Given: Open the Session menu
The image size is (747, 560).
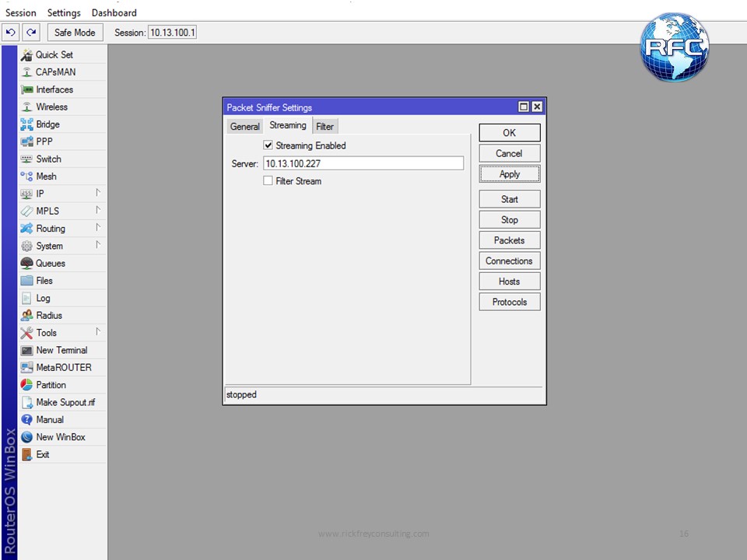Looking at the screenshot, I should point(20,13).
